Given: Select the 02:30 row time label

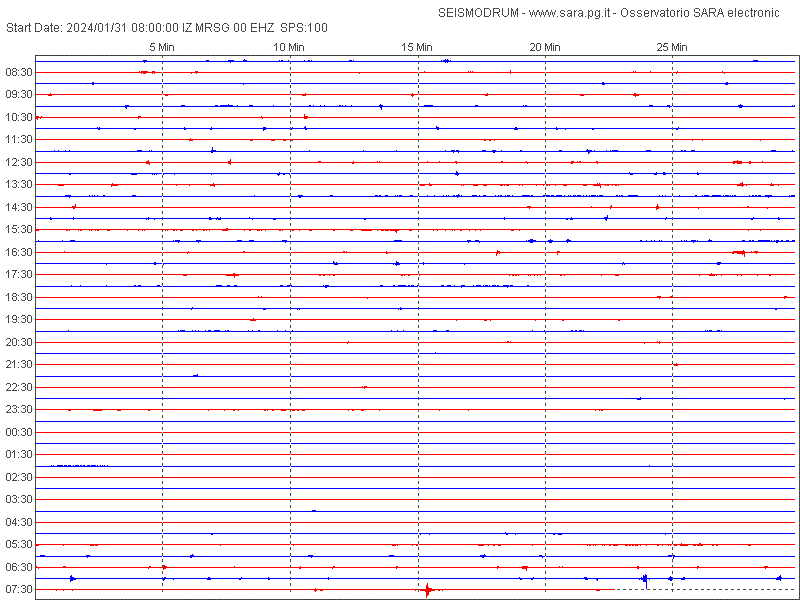Looking at the screenshot, I should pos(19,477).
